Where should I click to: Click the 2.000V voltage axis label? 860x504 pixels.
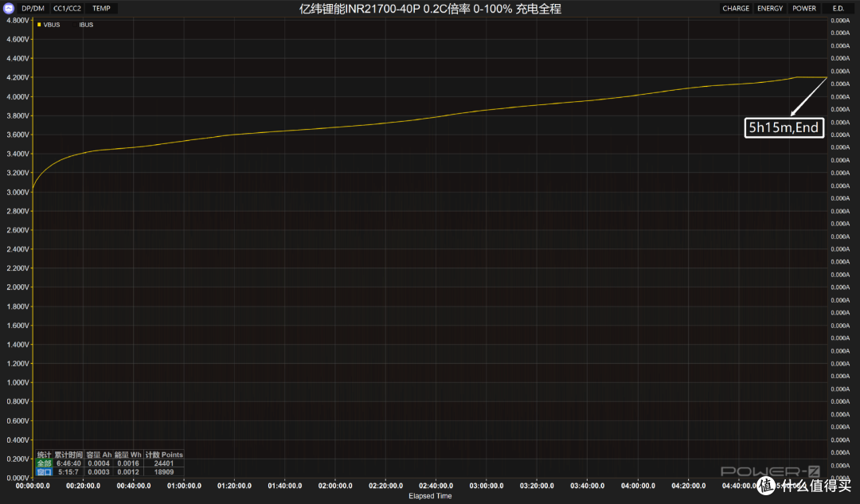coord(18,287)
